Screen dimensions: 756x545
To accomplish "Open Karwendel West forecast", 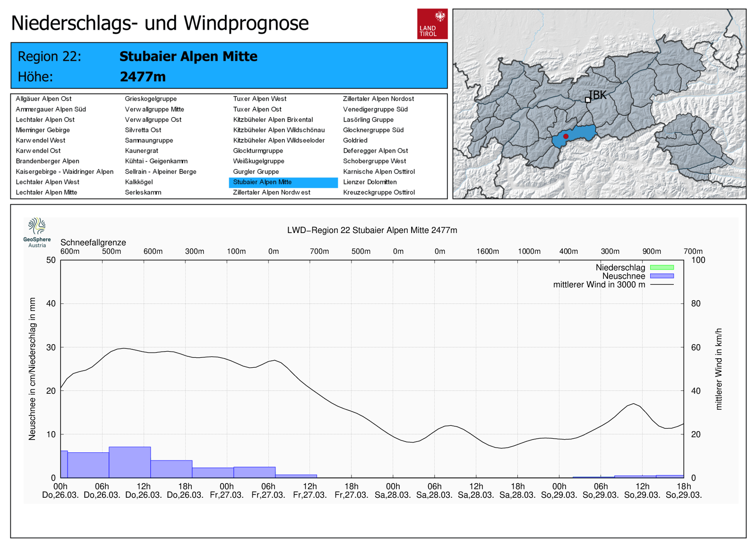I will coord(41,140).
